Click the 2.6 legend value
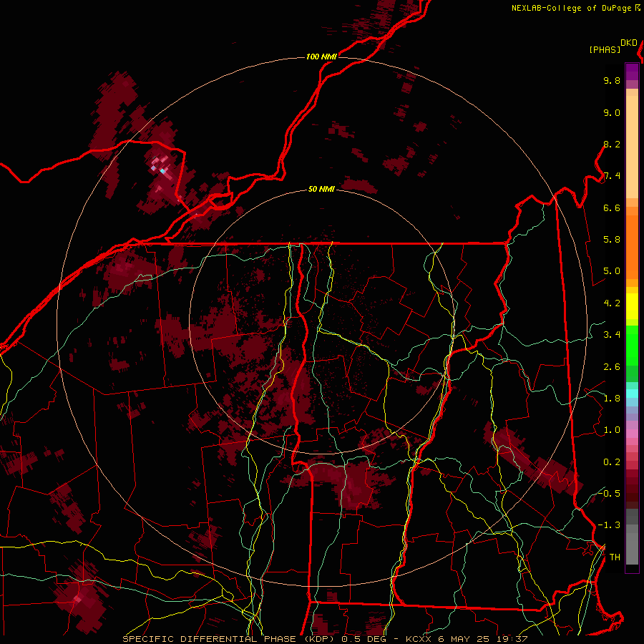 612,367
